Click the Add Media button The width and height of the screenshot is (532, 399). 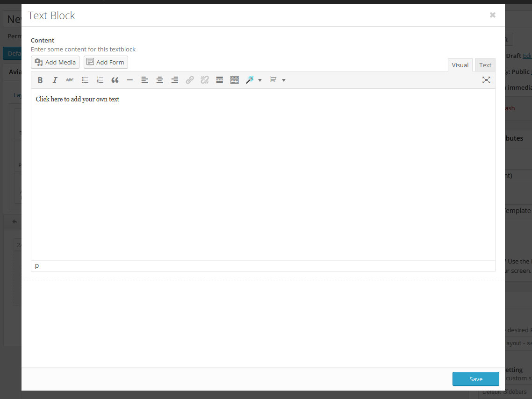point(55,63)
